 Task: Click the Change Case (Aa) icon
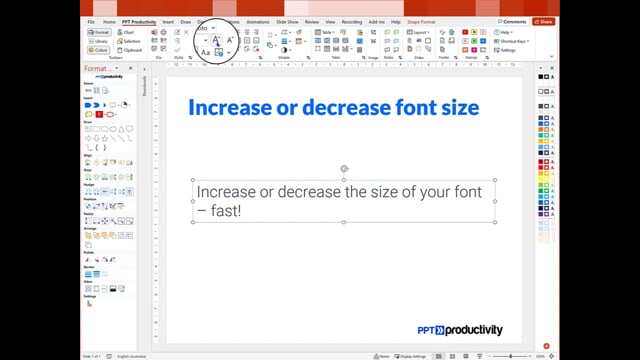(206, 53)
